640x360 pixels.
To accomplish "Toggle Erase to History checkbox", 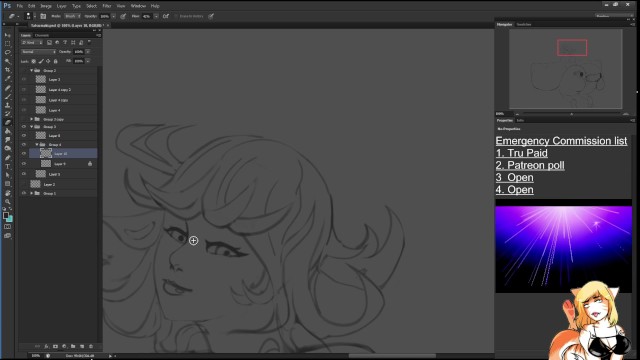I will [176, 16].
